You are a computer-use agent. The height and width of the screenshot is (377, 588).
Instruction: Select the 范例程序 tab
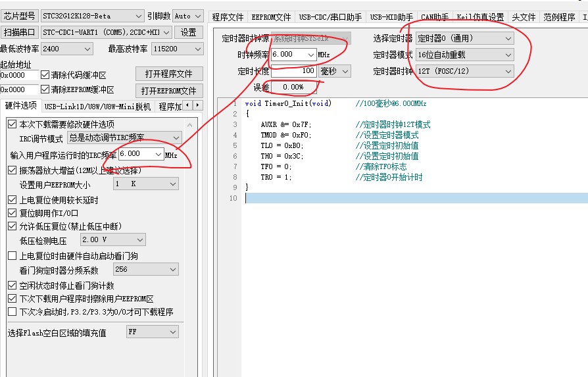(559, 17)
